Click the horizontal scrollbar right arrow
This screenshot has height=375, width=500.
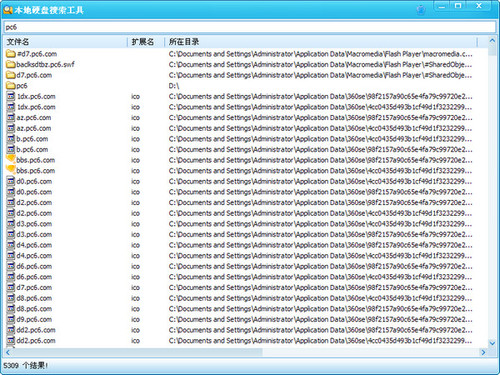click(x=483, y=352)
